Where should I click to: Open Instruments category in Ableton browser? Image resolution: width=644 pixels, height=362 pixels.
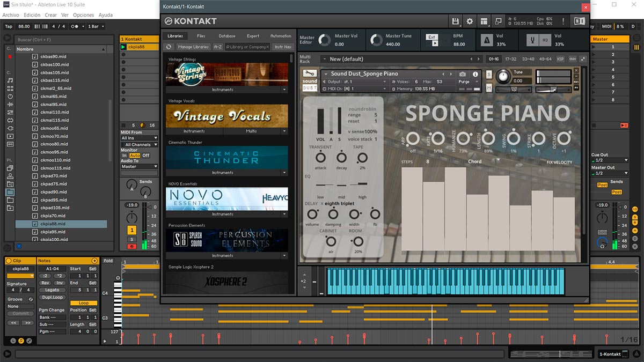click(10, 96)
